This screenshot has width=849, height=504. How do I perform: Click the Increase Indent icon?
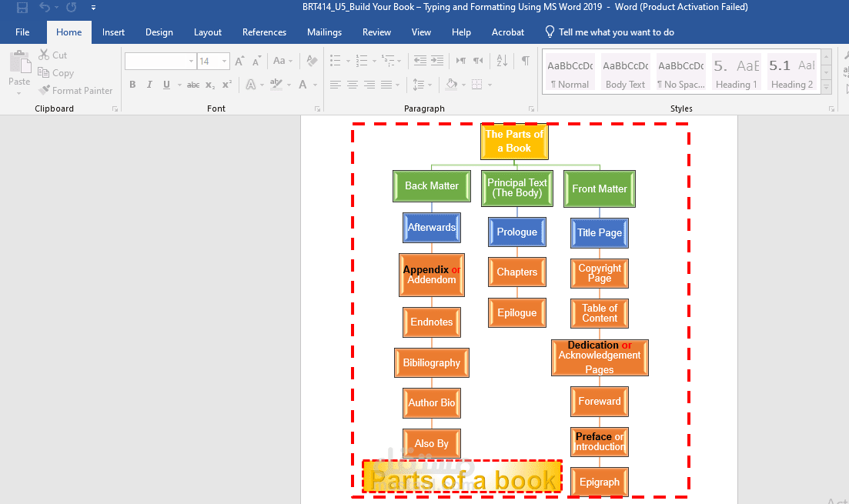[437, 61]
